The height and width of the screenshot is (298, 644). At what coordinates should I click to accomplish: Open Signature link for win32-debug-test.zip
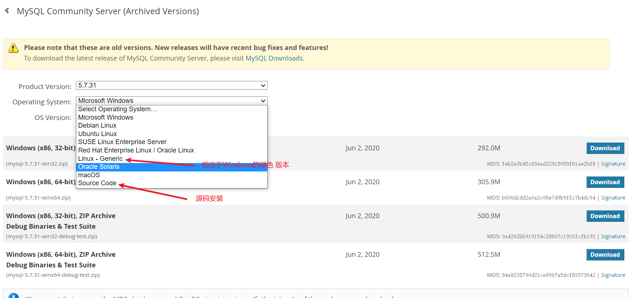(613, 236)
